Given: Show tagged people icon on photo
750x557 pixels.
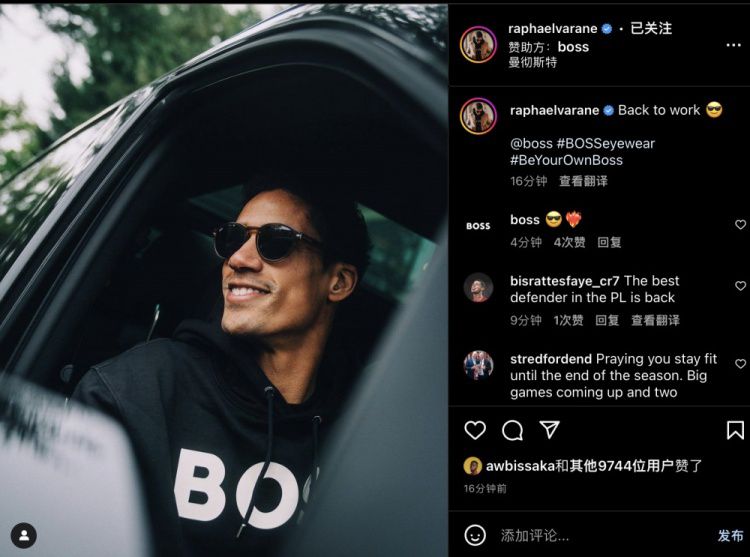Looking at the screenshot, I should [x=23, y=535].
